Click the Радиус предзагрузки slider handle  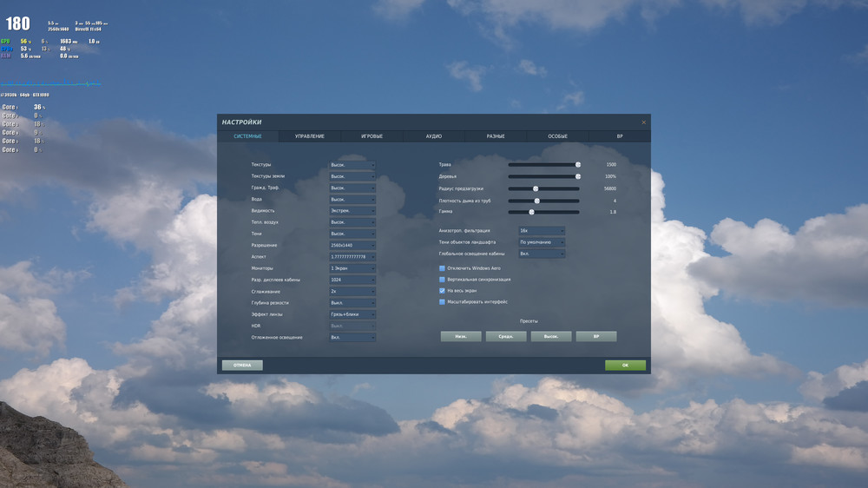(536, 189)
